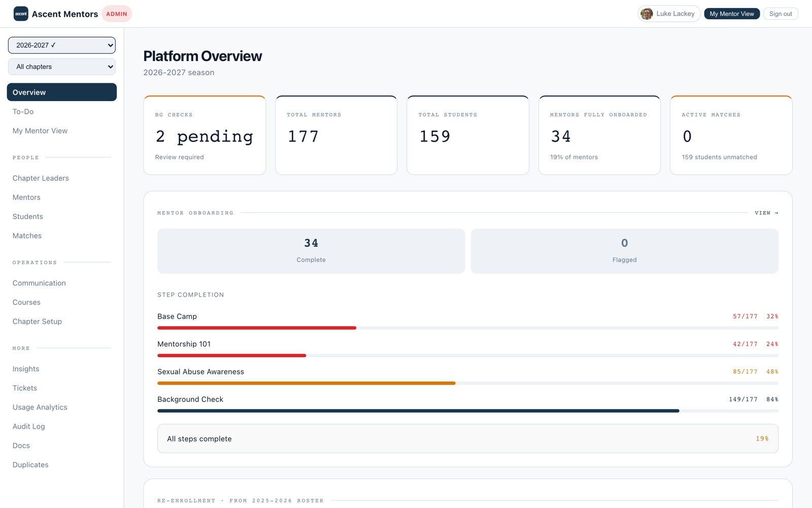812x508 pixels.
Task: Click the ADMIN badge
Action: coord(117,14)
